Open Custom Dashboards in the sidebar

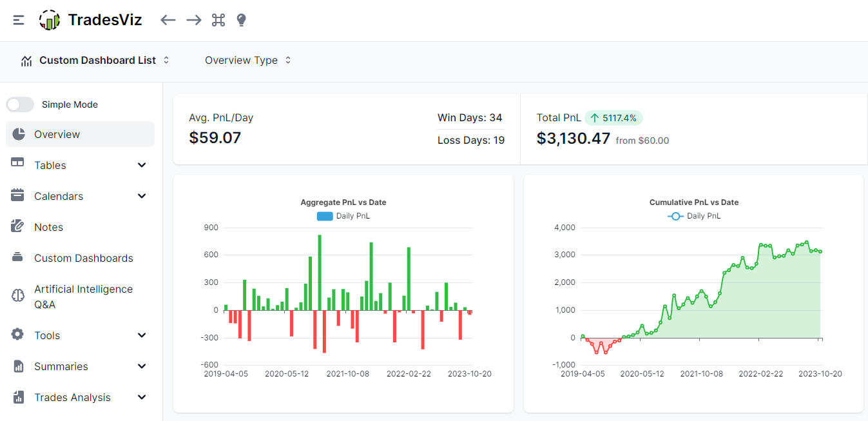[x=81, y=258]
